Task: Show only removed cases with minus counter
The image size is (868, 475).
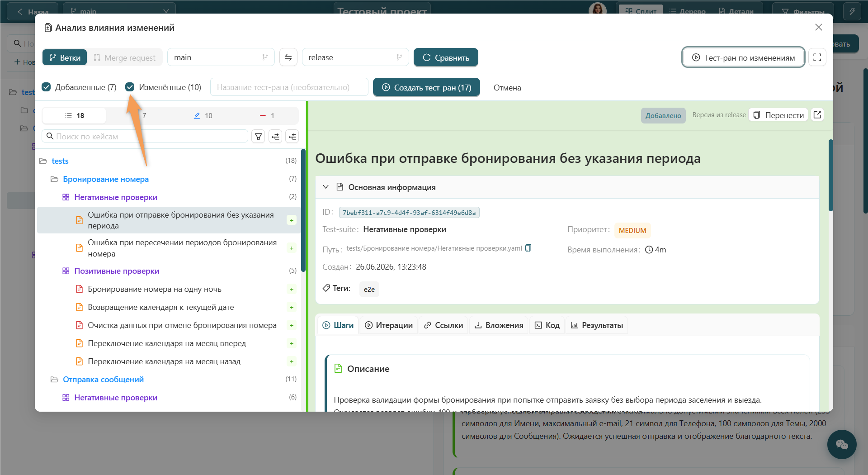Action: point(267,116)
